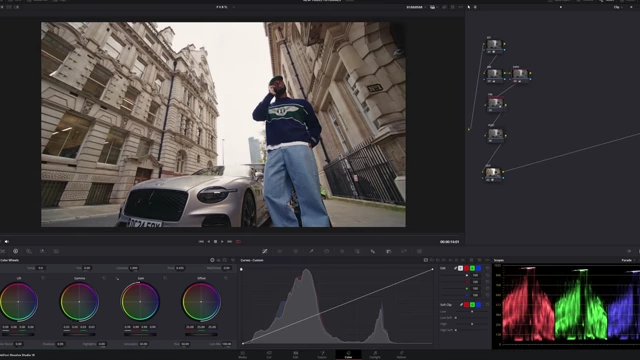Toggle green curve edit channel

(x=473, y=268)
